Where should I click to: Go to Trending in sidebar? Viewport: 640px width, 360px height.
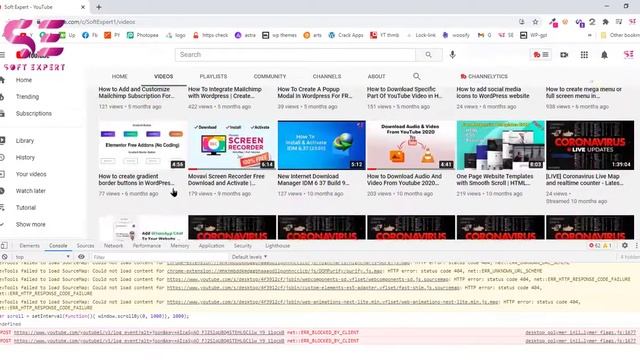coord(27,97)
